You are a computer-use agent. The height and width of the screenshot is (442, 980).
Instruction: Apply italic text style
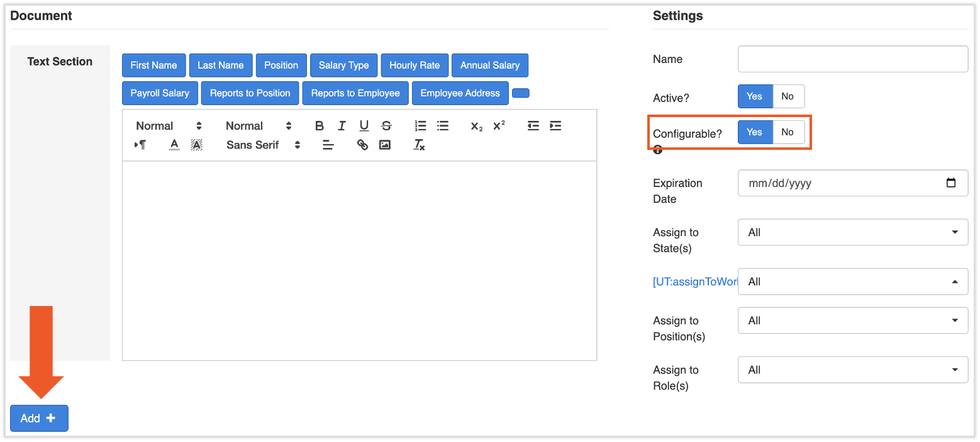pyautogui.click(x=342, y=126)
